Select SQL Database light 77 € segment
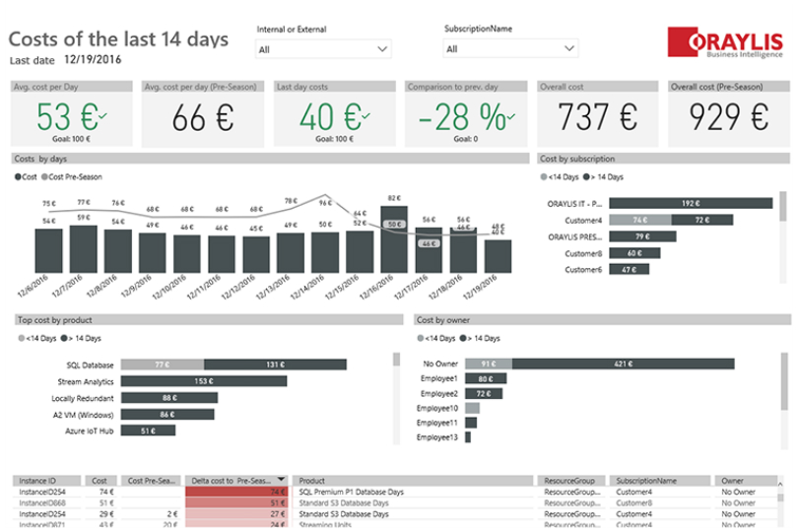This screenshot has width=798, height=532. (163, 365)
